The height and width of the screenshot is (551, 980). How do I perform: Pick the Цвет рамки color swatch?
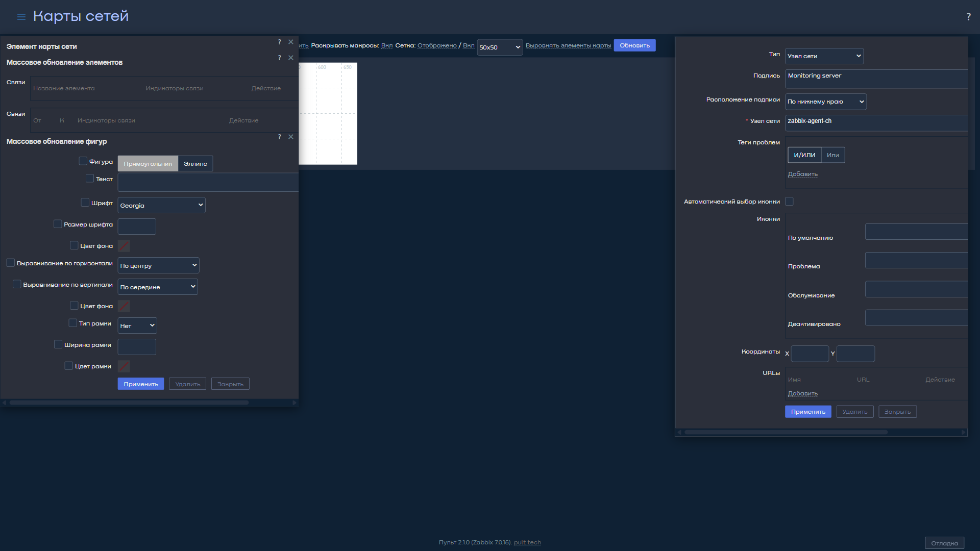(x=124, y=366)
